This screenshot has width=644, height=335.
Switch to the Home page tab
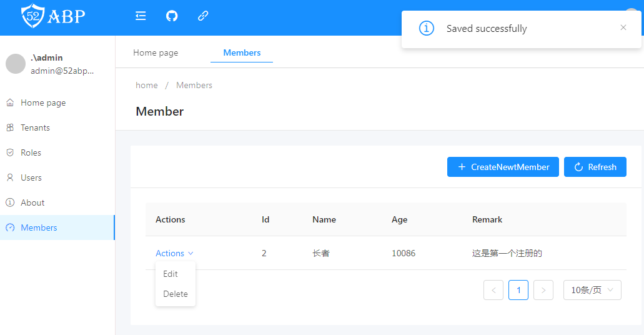click(156, 52)
